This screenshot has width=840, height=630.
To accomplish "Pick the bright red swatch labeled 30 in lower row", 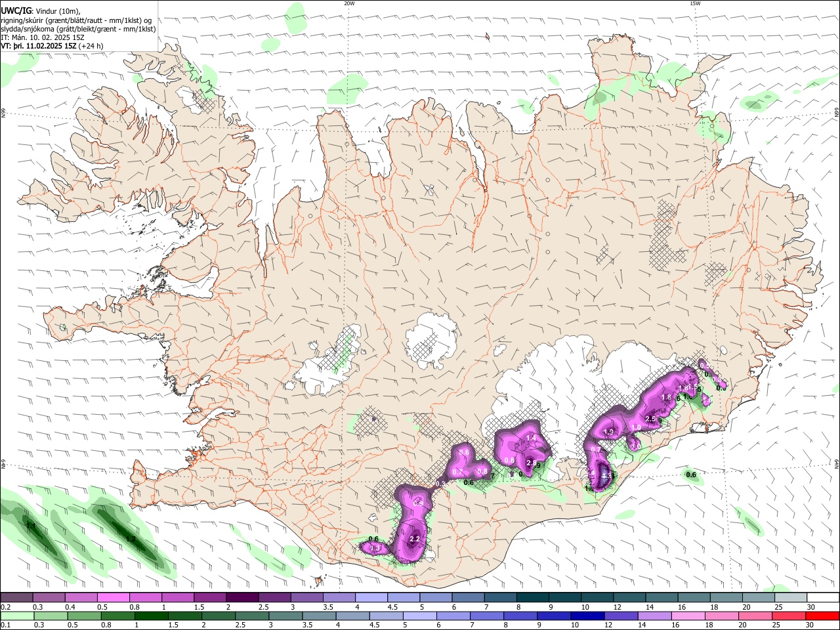I will click(822, 616).
